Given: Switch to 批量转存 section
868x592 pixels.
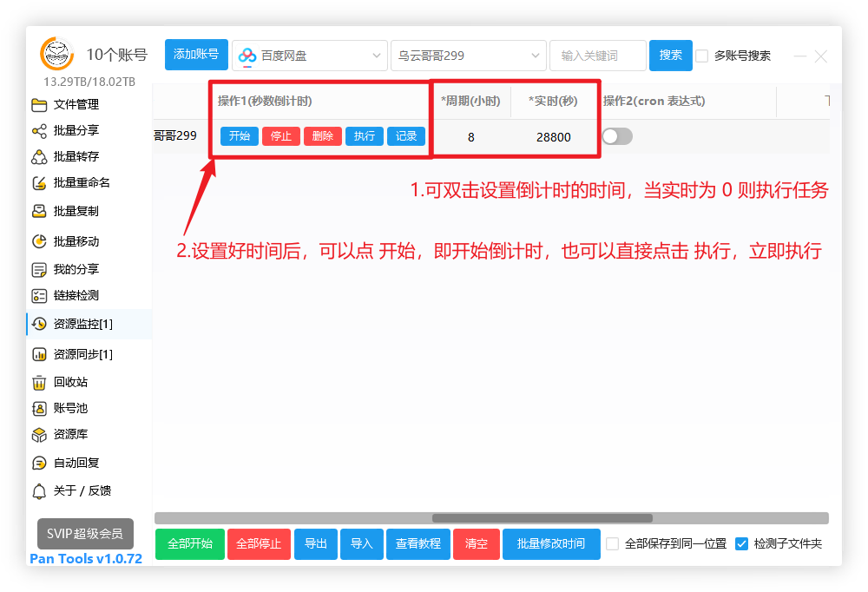Looking at the screenshot, I should coord(76,157).
